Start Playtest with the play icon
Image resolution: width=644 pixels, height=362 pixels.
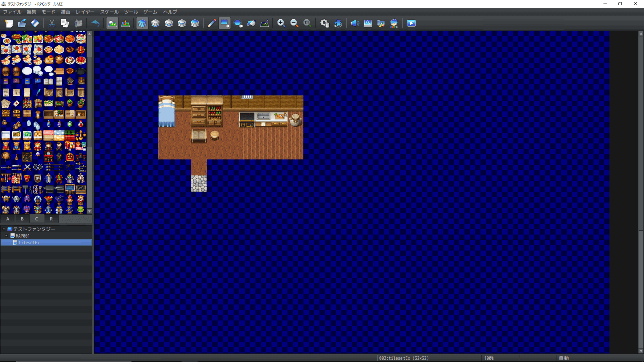point(411,23)
